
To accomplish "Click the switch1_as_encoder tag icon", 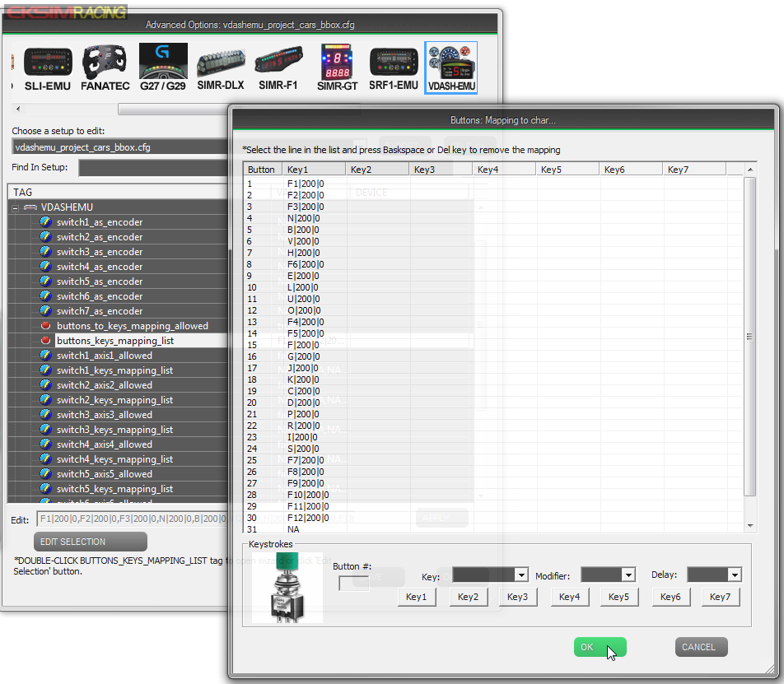I will pyautogui.click(x=45, y=222).
